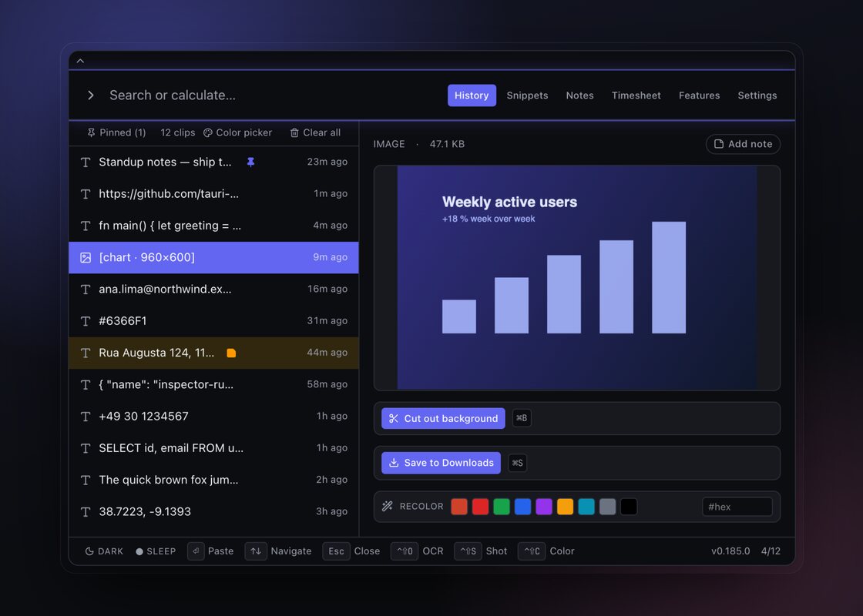
Task: Click the OCR shortcut in the footer
Action: click(417, 551)
